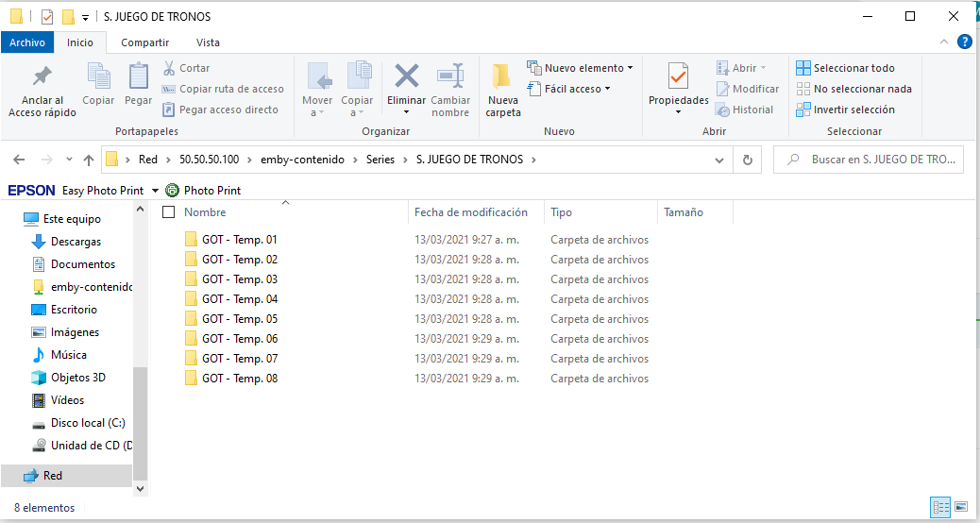Image resolution: width=980 pixels, height=523 pixels.
Task: Click Invertir selección button
Action: (x=845, y=110)
